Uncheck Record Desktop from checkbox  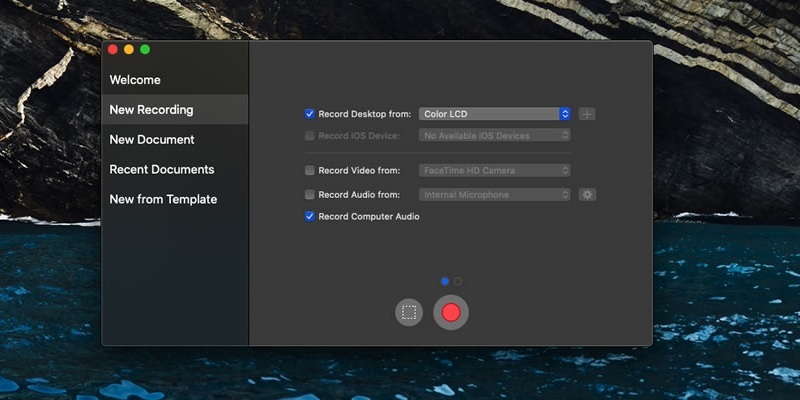click(x=310, y=114)
